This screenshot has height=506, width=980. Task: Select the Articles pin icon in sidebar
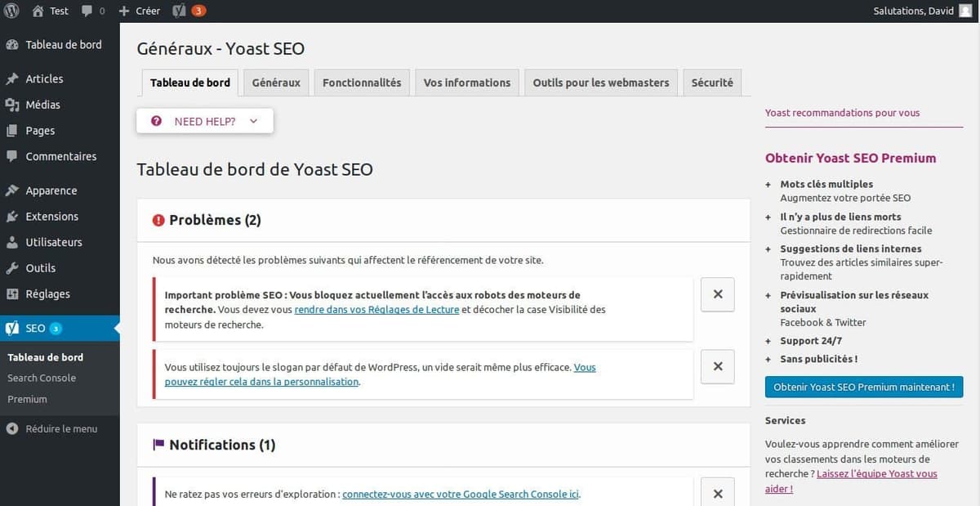12,78
